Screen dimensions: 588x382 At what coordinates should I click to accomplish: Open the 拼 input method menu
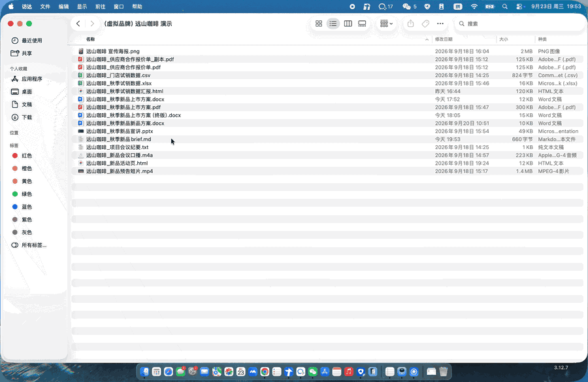[457, 7]
